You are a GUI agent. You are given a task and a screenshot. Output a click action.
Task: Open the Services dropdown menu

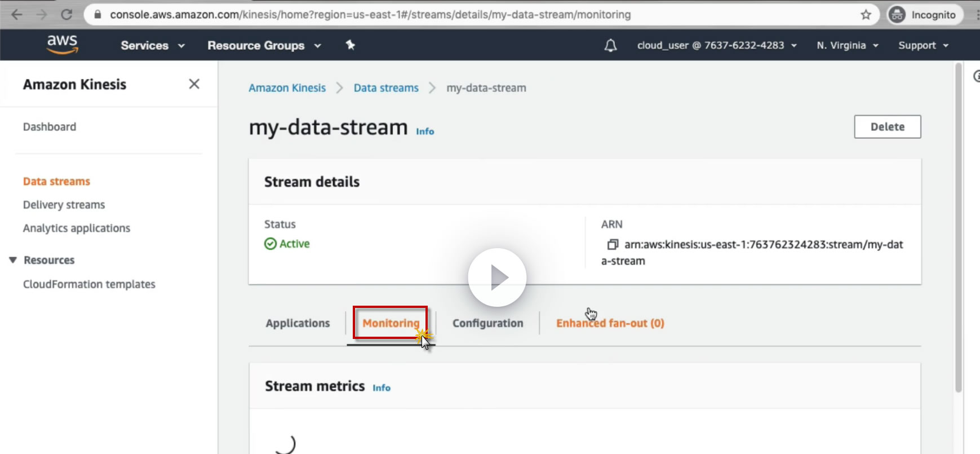[152, 46]
